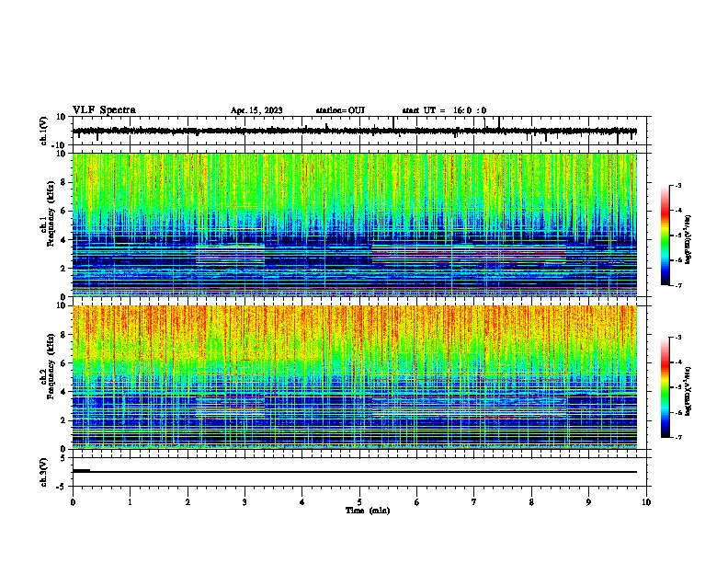
Task: Click tick label "3" on the Time axis
Action: pyautogui.click(x=245, y=502)
